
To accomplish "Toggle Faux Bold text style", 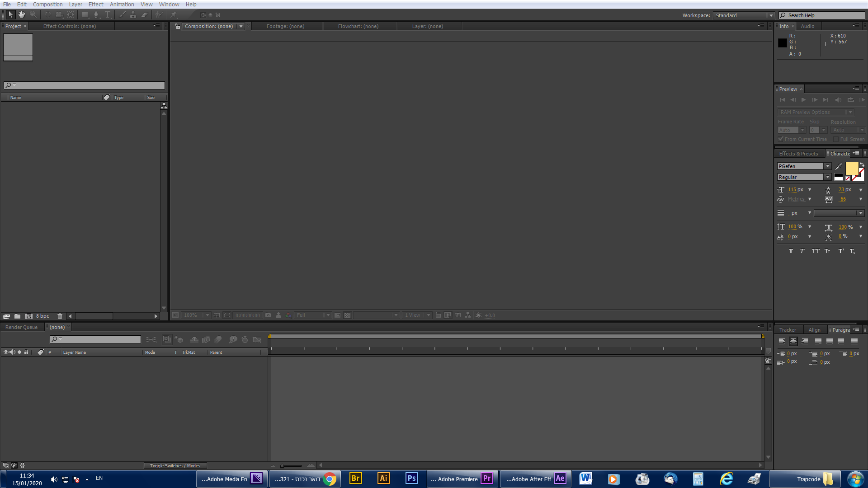I will coord(791,251).
